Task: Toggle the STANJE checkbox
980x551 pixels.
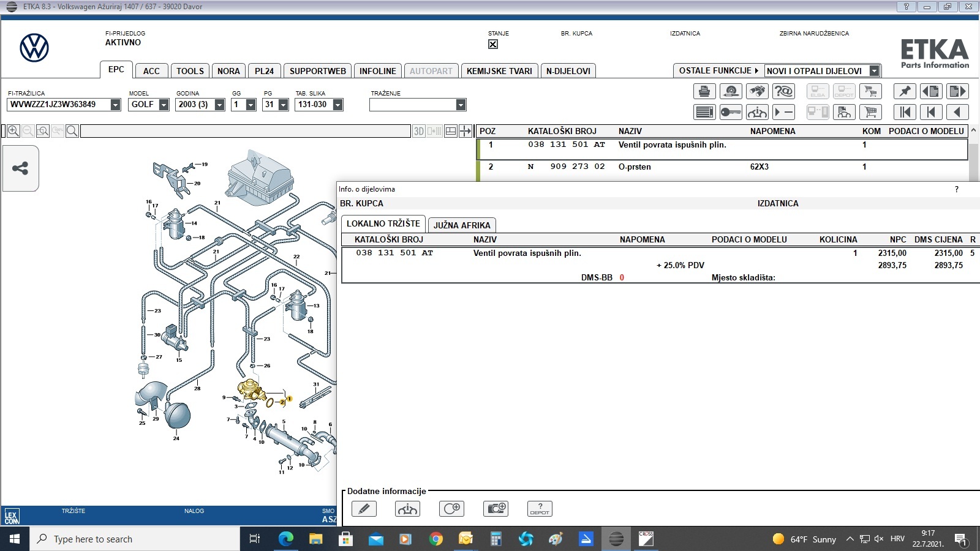Action: tap(493, 44)
